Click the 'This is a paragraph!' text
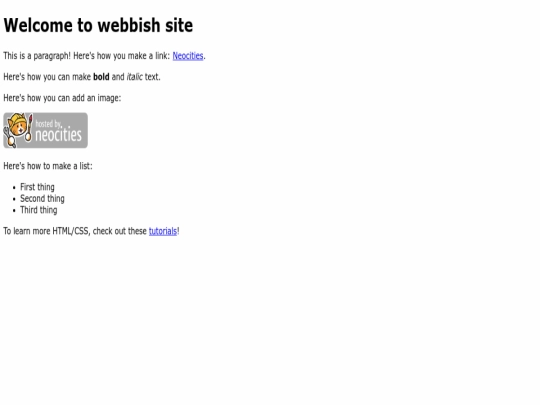540x405 pixels. tap(37, 56)
